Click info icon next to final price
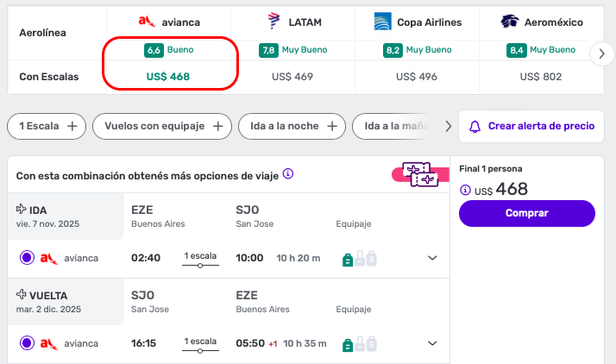 point(466,190)
